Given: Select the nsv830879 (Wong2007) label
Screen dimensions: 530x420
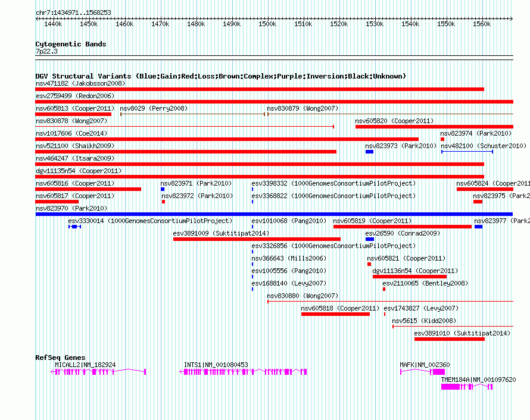Looking at the screenshot, I should (303, 108).
